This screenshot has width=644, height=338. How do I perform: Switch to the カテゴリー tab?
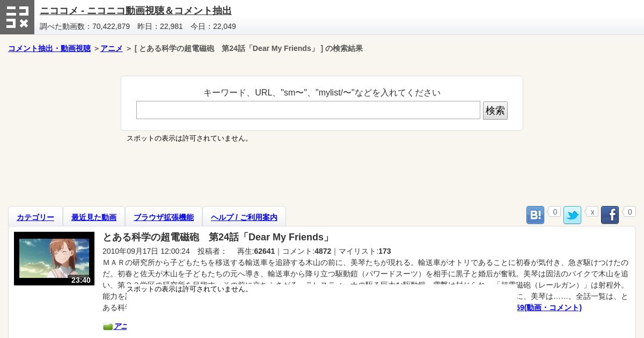(35, 217)
